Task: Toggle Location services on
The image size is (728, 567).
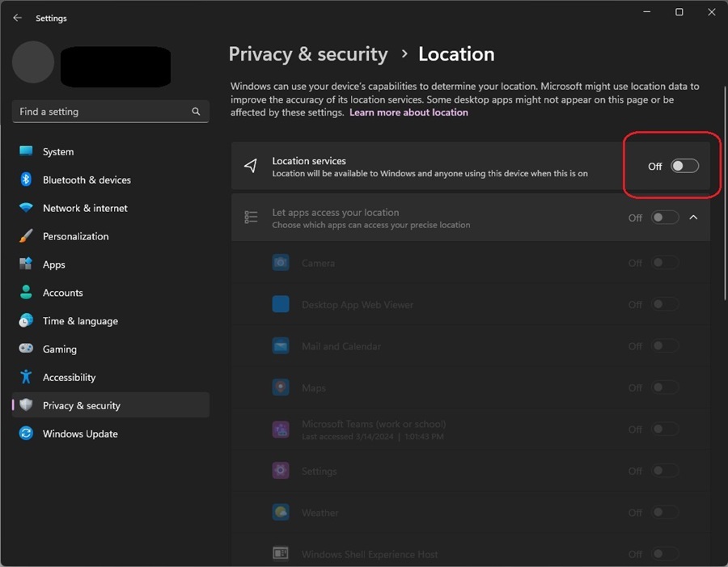Action: 684,166
